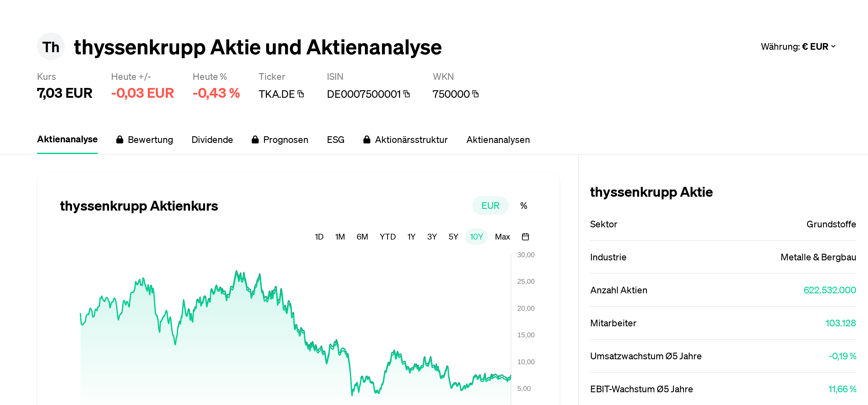Select the YTD chart range
Image resolution: width=868 pixels, height=405 pixels.
[388, 237]
